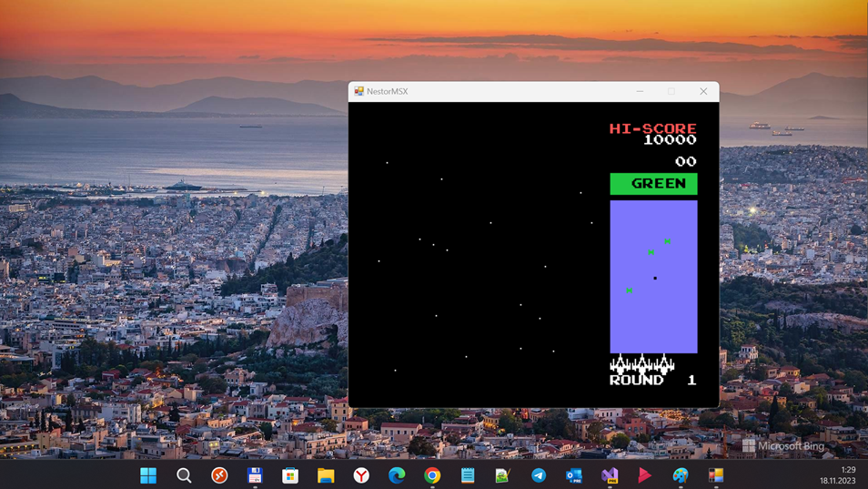868x489 pixels.
Task: Click the purple radar map panel
Action: pyautogui.click(x=654, y=276)
